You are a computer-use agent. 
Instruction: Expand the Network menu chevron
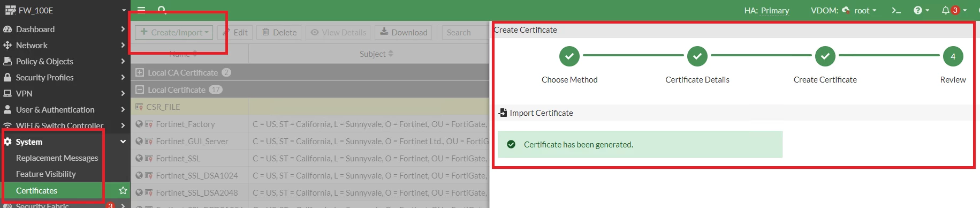click(123, 45)
